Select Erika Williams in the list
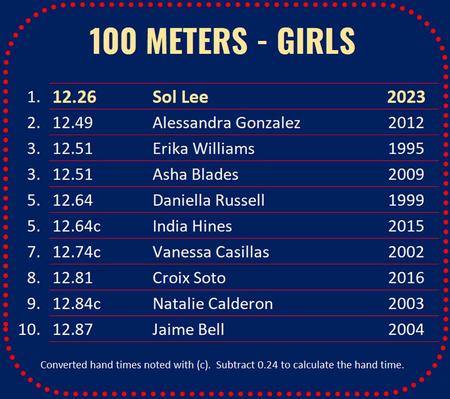The image size is (450, 399). tap(204, 149)
